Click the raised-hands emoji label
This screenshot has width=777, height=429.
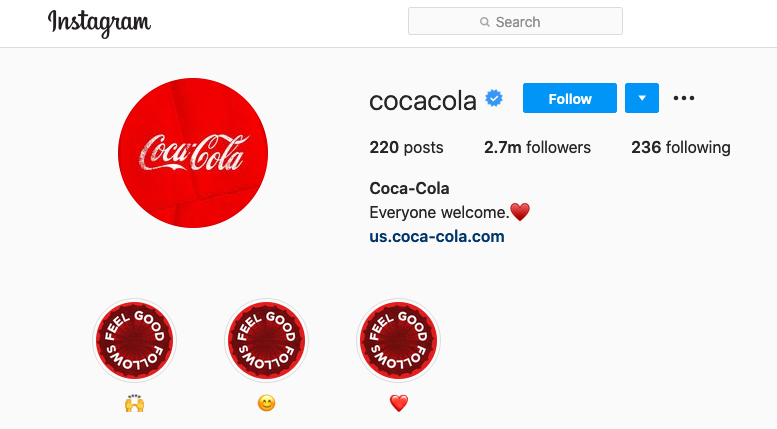pyautogui.click(x=134, y=404)
